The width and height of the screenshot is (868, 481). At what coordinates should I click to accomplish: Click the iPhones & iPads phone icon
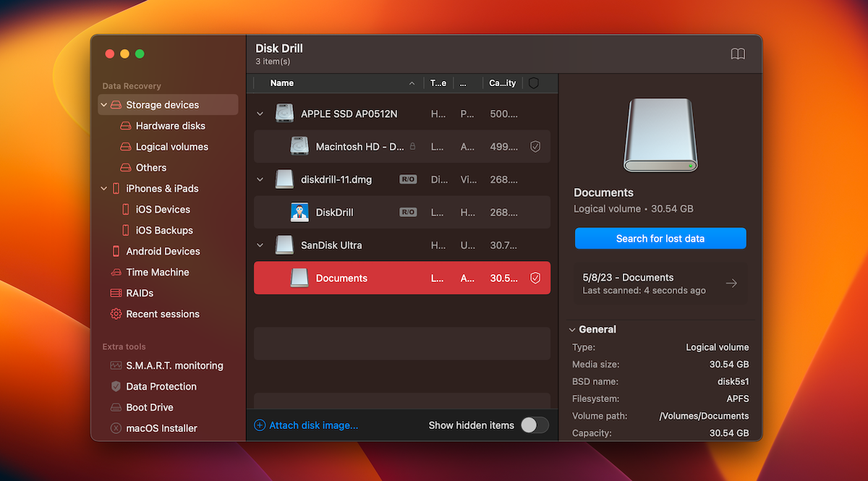[x=116, y=189]
